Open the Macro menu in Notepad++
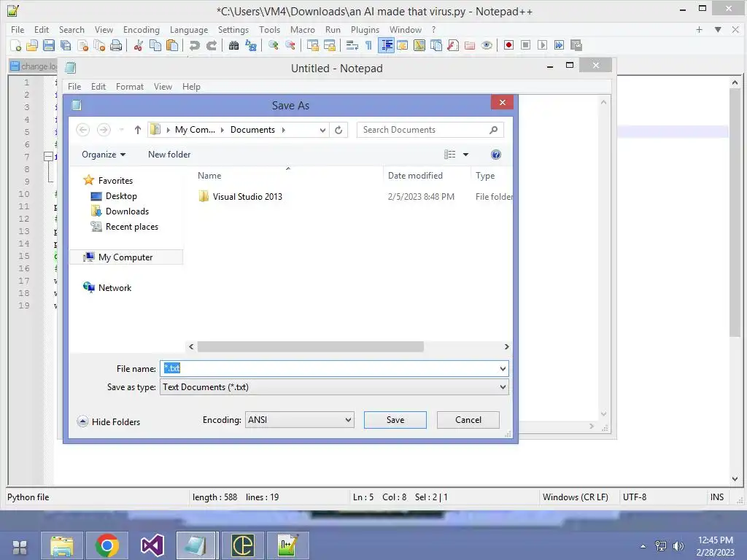Image resolution: width=747 pixels, height=560 pixels. pos(303,29)
